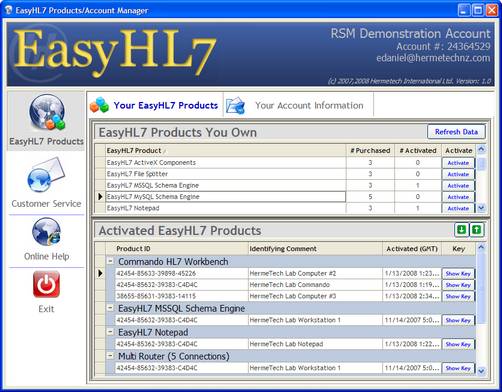The image size is (502, 392).
Task: Open the Customer Service globe-and-envelope icon
Action: coord(46,175)
